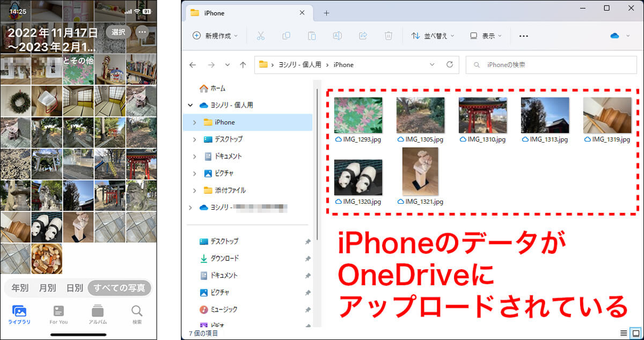
Task: Expand the デスクトップ tree node
Action: point(194,139)
